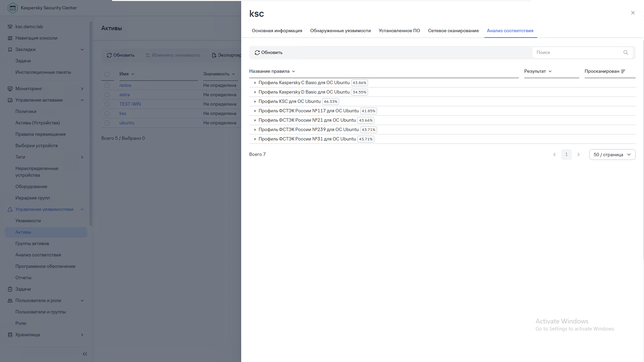Expand the Теги submenu chevron

[82, 157]
